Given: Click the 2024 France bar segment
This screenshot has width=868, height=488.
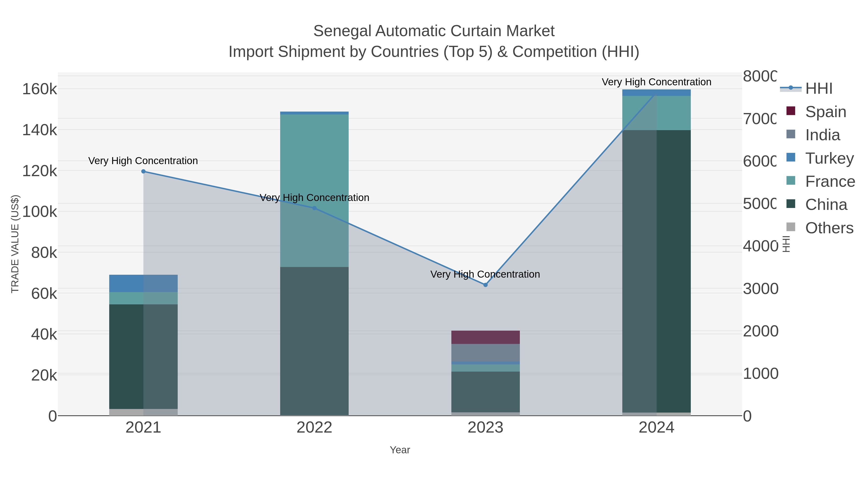Looking at the screenshot, I should coord(656,113).
